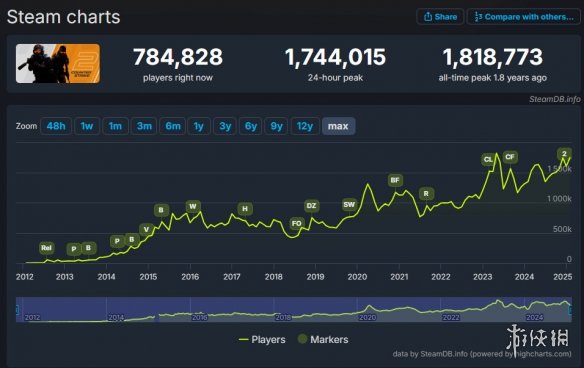Click the FO marker on chart

coord(296,223)
